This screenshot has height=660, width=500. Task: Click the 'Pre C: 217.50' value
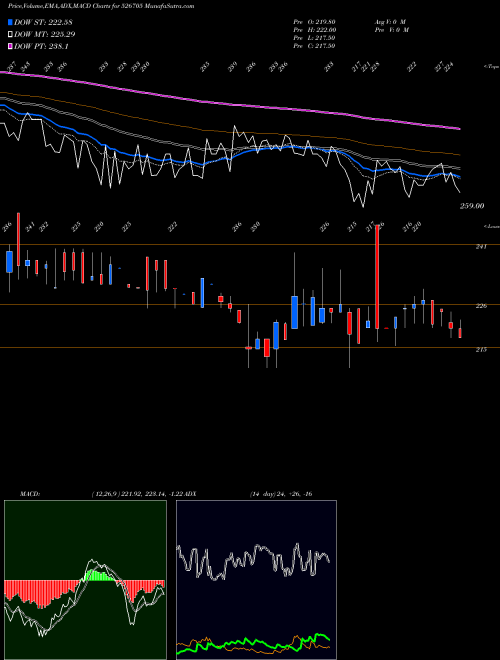pyautogui.click(x=314, y=45)
